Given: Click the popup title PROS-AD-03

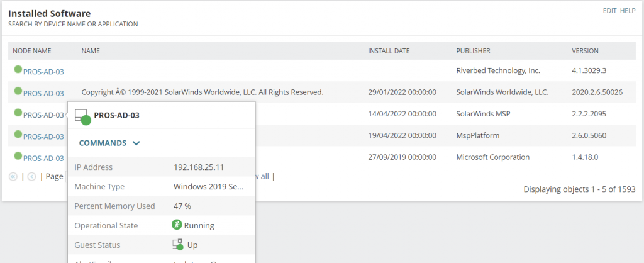Looking at the screenshot, I should coord(116,116).
